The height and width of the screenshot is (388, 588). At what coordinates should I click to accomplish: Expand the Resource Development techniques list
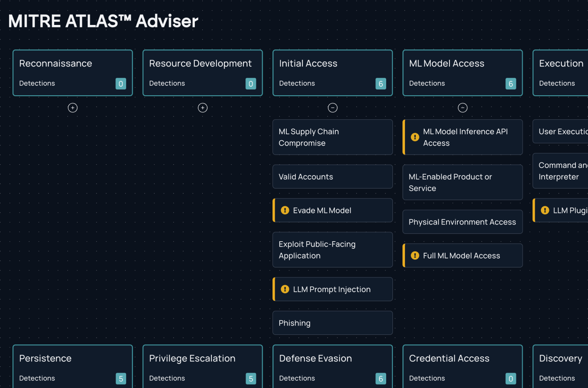click(x=203, y=108)
